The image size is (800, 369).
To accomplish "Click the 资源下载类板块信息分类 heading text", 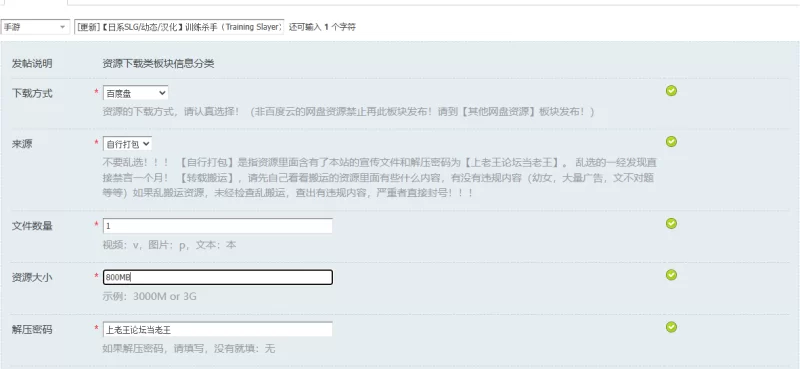I will [x=158, y=64].
